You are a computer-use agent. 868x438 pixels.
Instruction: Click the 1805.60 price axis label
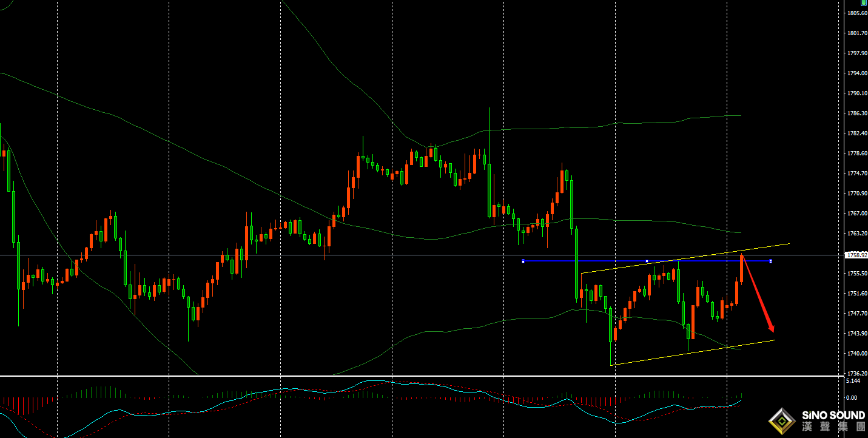pos(855,13)
